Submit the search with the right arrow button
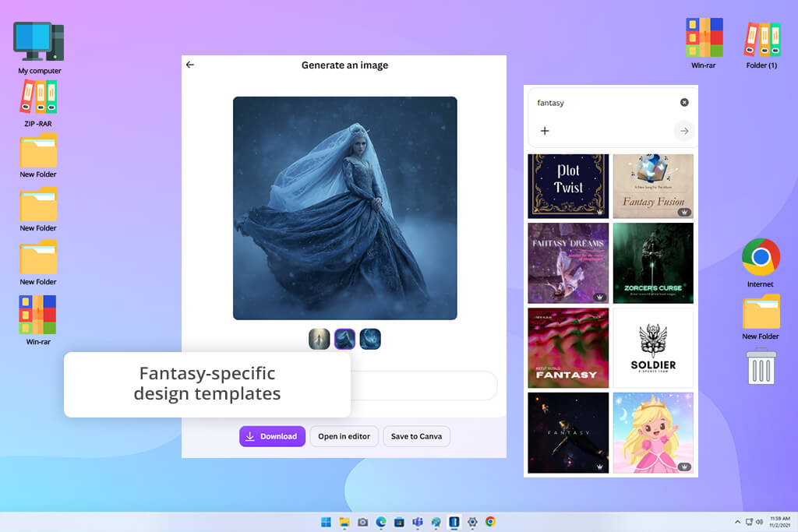The image size is (798, 532). [684, 131]
